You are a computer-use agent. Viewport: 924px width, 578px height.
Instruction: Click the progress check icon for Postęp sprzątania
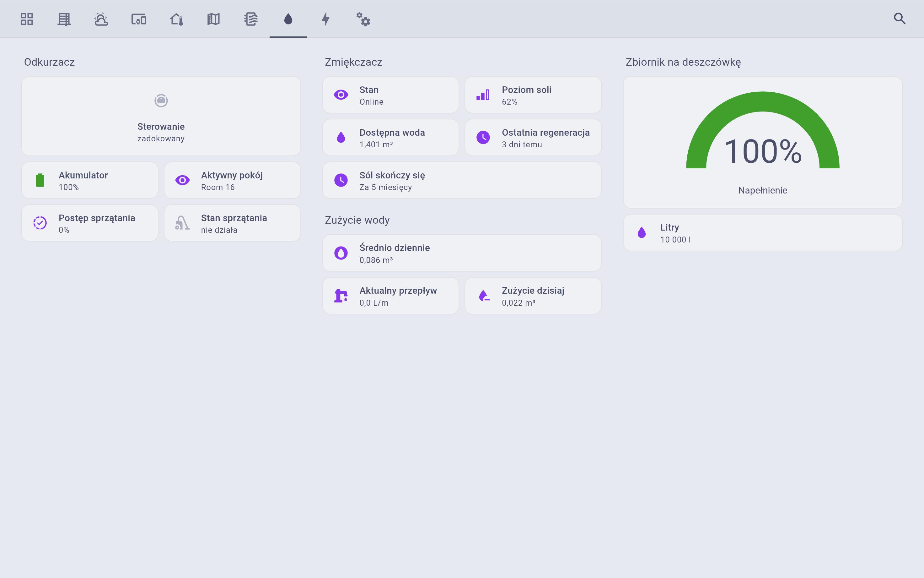click(40, 223)
